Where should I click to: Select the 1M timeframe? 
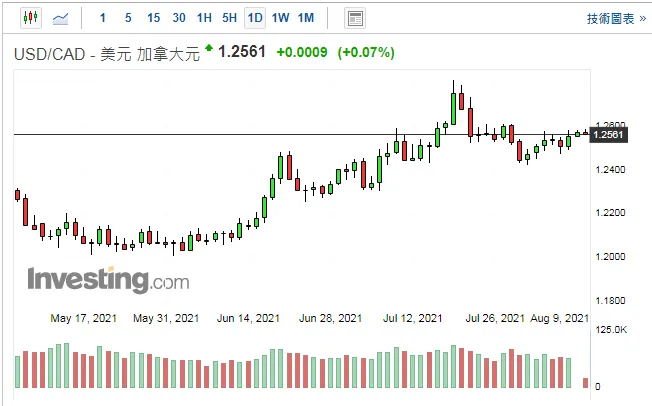pos(306,18)
